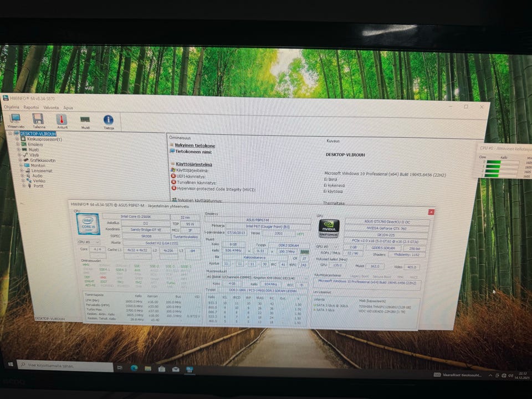Click the Käyttöjärjestelmä heading
Image resolution: width=532 pixels, height=399 pixels.
pos(193,164)
